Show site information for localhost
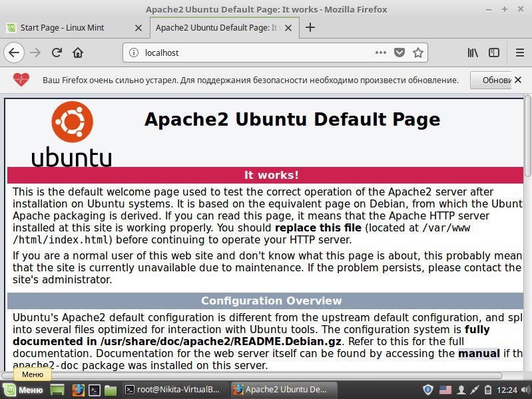Viewport: 532px width, 399px height. [134, 53]
